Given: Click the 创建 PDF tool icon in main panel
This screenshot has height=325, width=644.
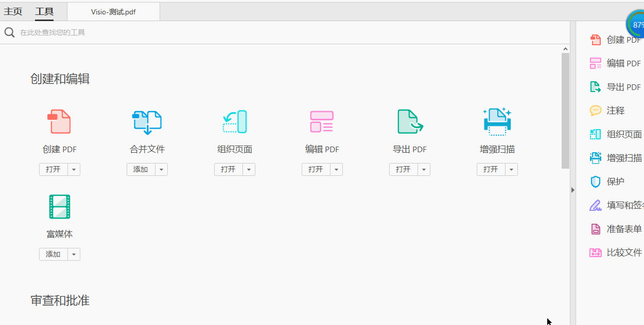Looking at the screenshot, I should coord(59,122).
